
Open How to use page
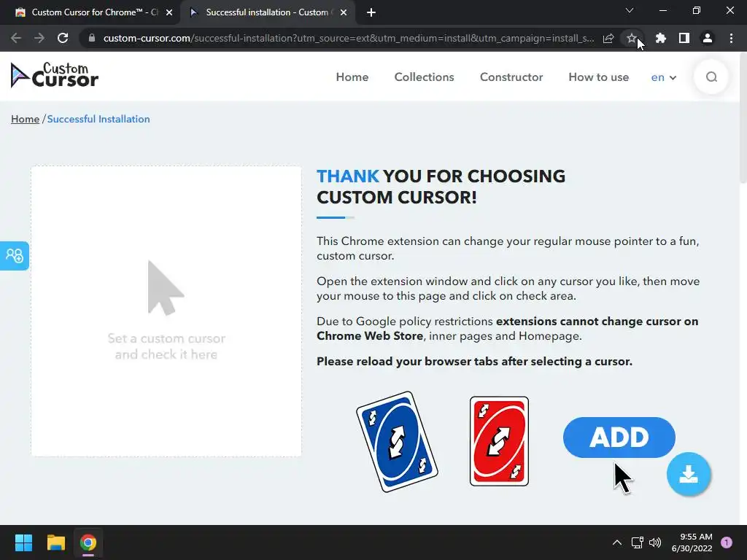coord(598,77)
